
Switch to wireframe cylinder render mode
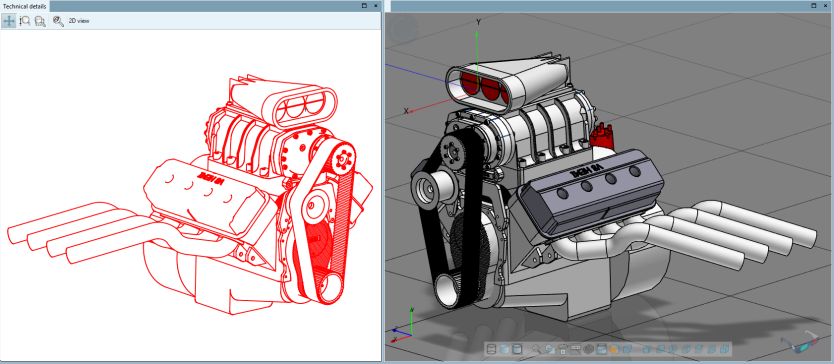point(491,349)
